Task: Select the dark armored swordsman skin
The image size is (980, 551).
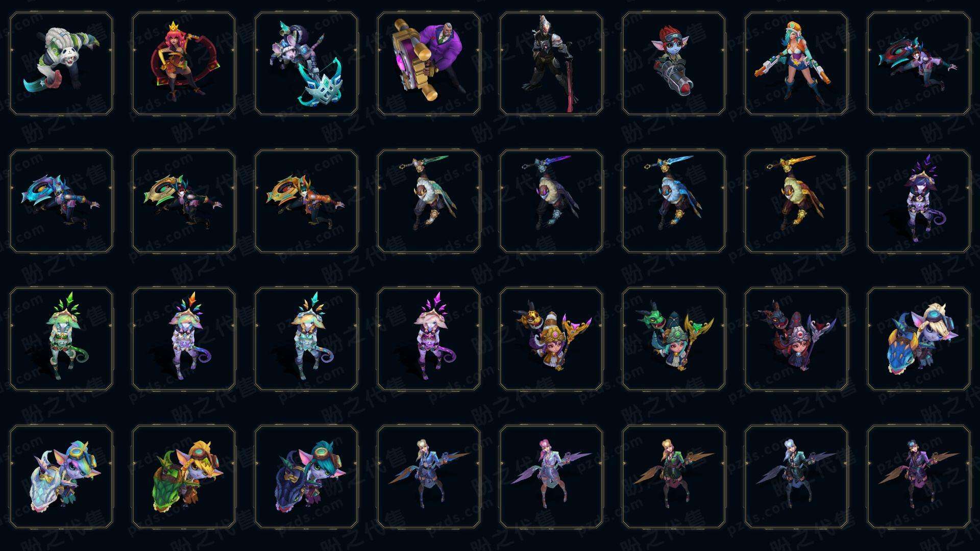Action: click(551, 64)
